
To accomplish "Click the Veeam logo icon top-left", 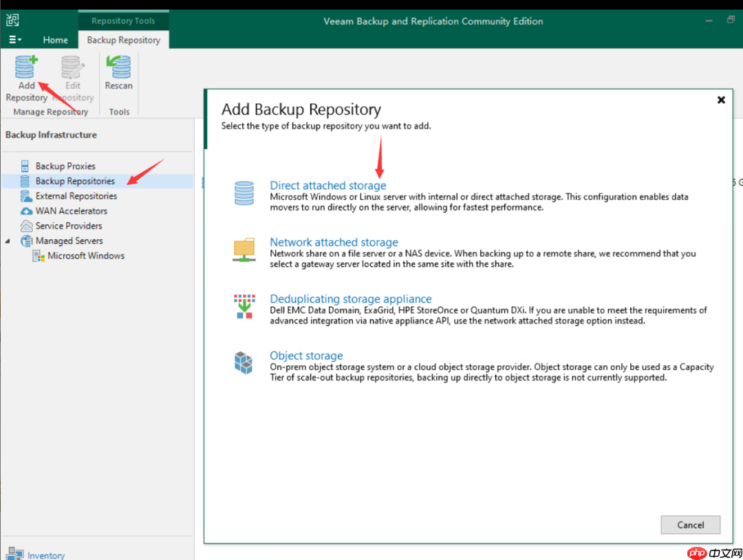I will (12, 19).
